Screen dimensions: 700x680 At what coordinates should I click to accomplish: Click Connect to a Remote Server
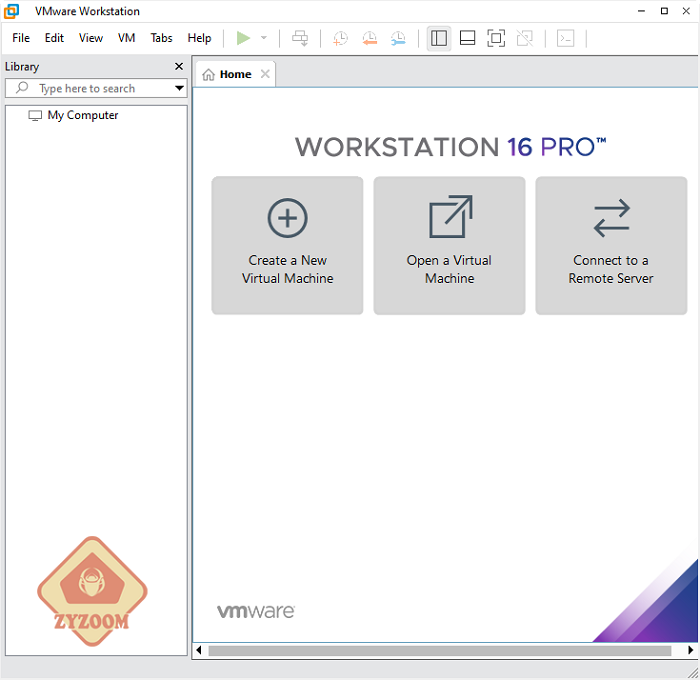[611, 246]
